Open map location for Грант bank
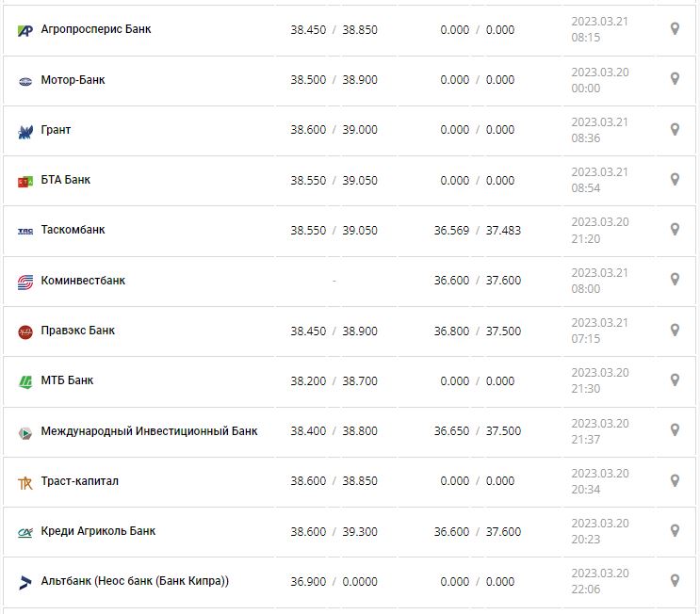This screenshot has width=700, height=614. [x=675, y=129]
